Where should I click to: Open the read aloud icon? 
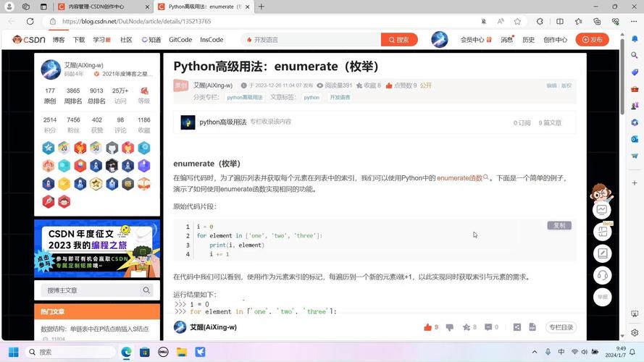point(501,21)
